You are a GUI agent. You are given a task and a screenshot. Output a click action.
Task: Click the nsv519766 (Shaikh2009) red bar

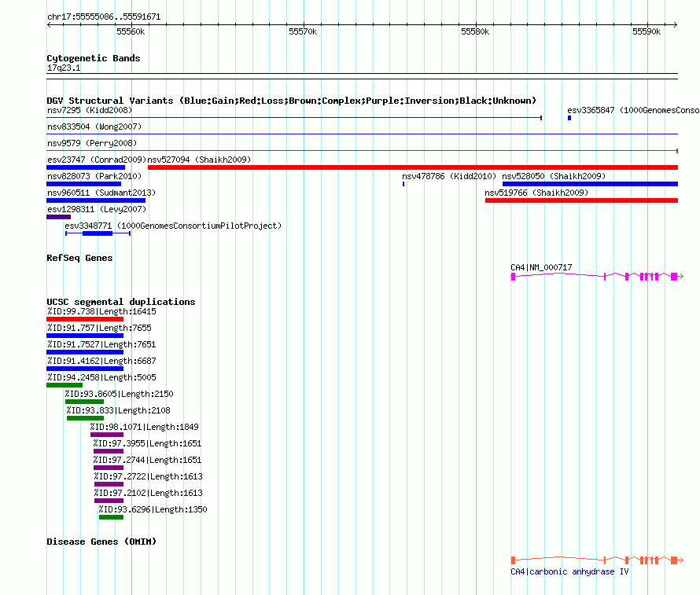(x=582, y=200)
